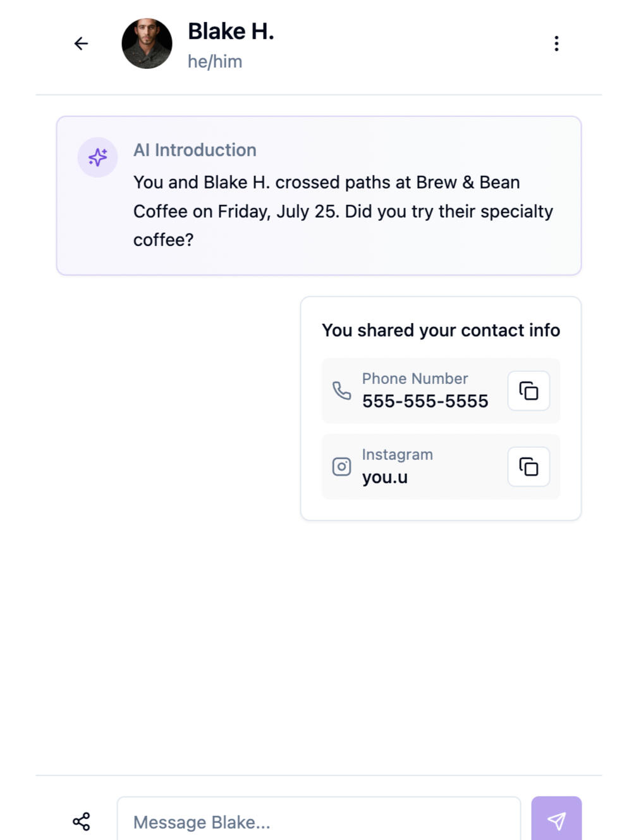Open the three-dot more options menu

point(556,44)
